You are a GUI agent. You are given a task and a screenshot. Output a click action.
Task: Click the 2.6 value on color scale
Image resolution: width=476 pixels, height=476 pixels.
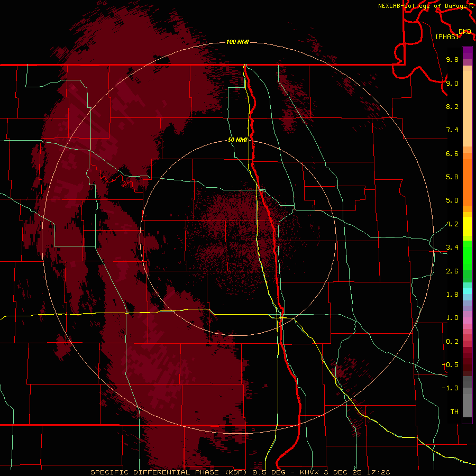452,271
